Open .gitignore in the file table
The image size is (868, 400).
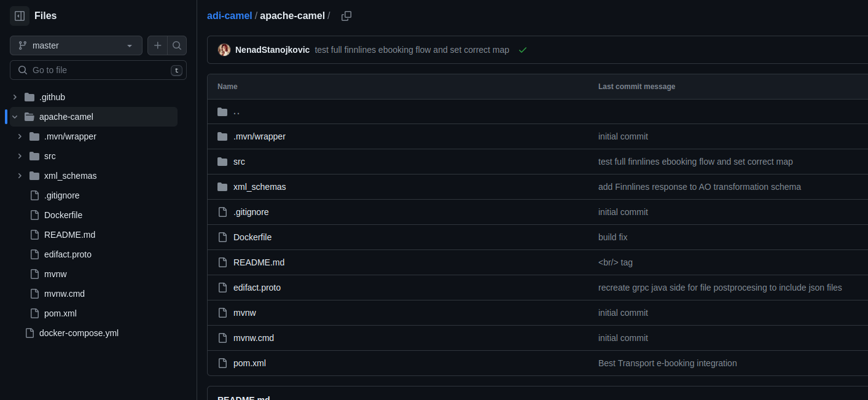[251, 212]
